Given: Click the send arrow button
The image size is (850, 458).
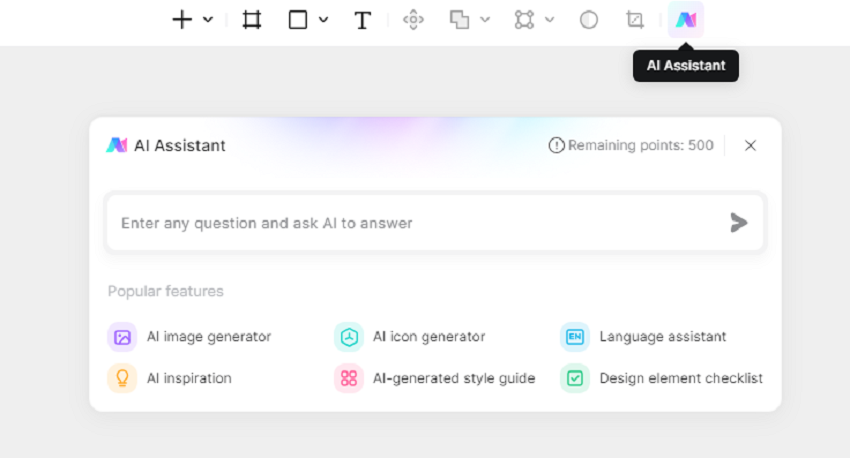Looking at the screenshot, I should tap(738, 223).
